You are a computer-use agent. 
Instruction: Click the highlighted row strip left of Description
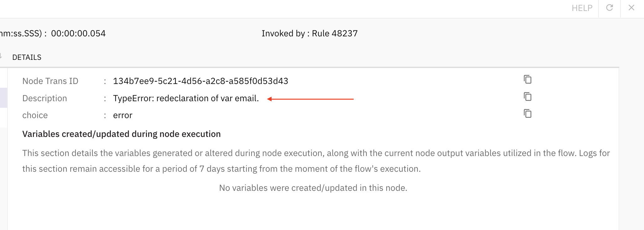[x=3, y=98]
